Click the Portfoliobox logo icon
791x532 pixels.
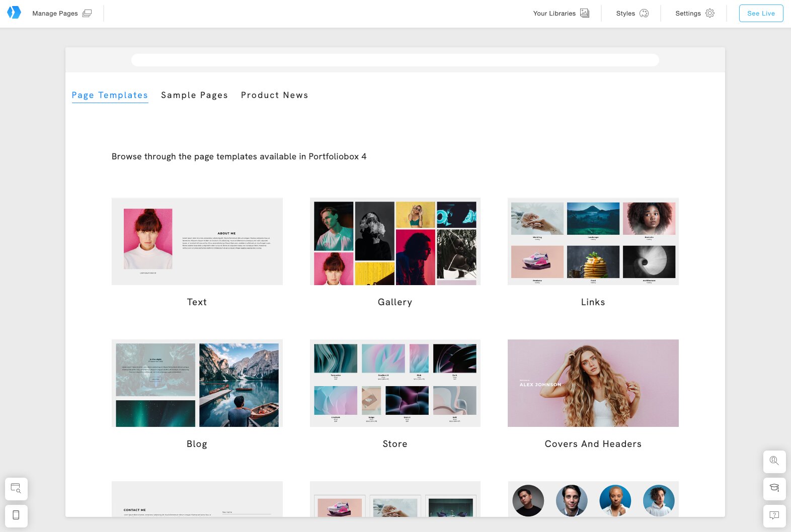[x=14, y=13]
